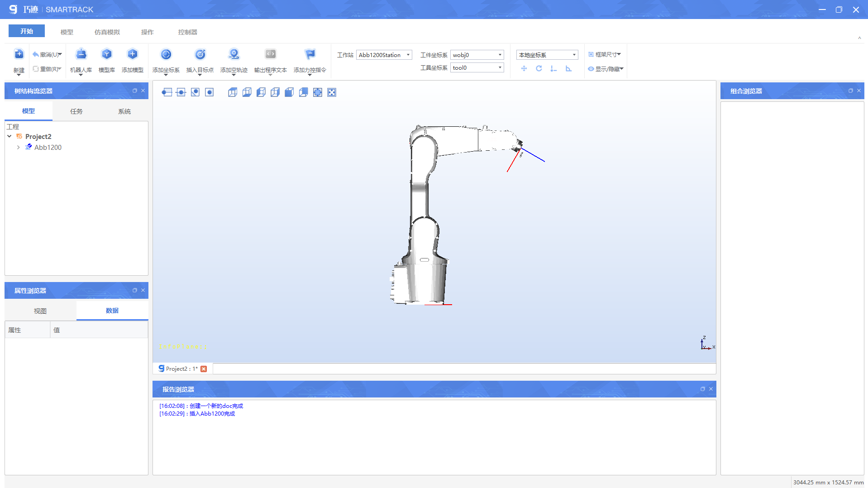Screen dimensions: 868x488
Task: Select the 控制器 ribbon tab
Action: (x=188, y=32)
